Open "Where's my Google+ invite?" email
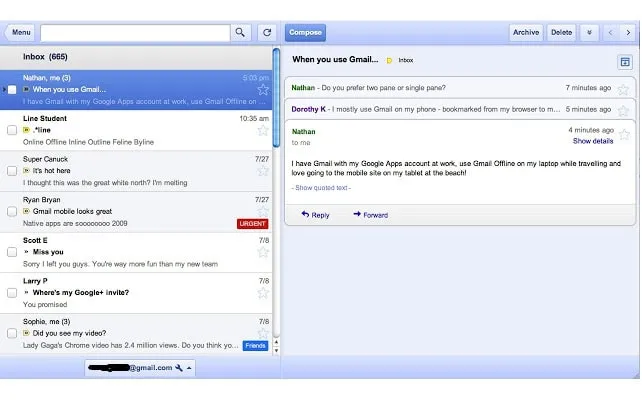This screenshot has width=642, height=401. point(136,292)
